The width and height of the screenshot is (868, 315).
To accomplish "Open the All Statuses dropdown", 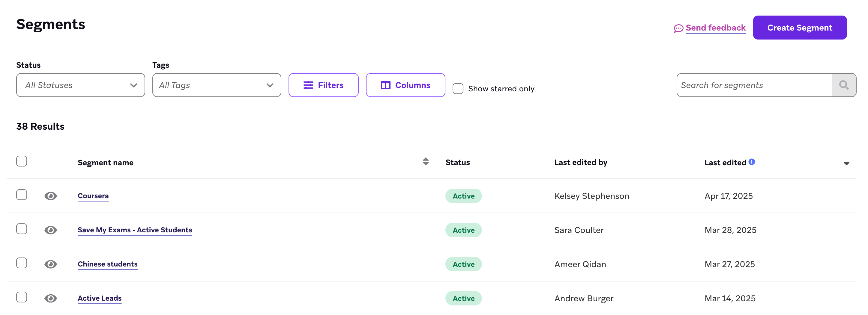I will 81,85.
